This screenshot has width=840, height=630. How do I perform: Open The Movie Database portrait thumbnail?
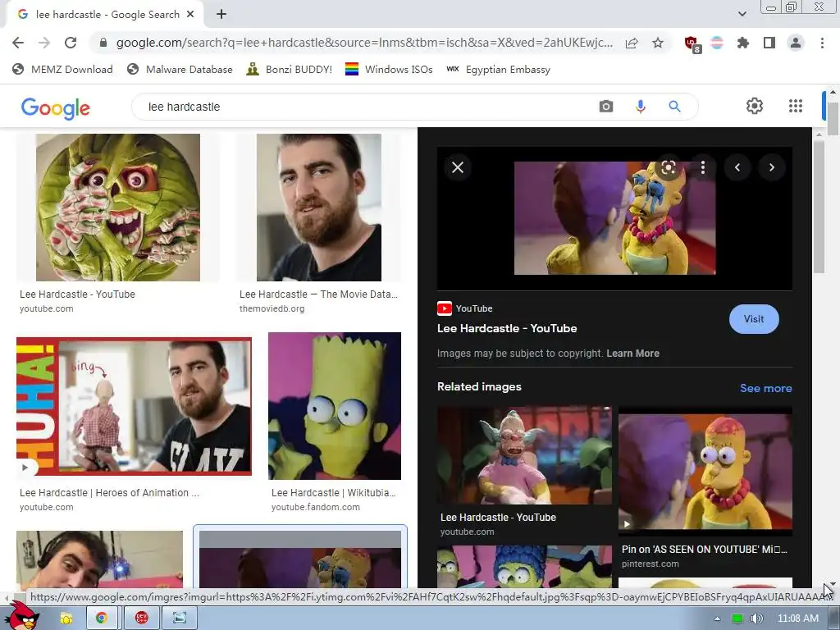click(319, 208)
